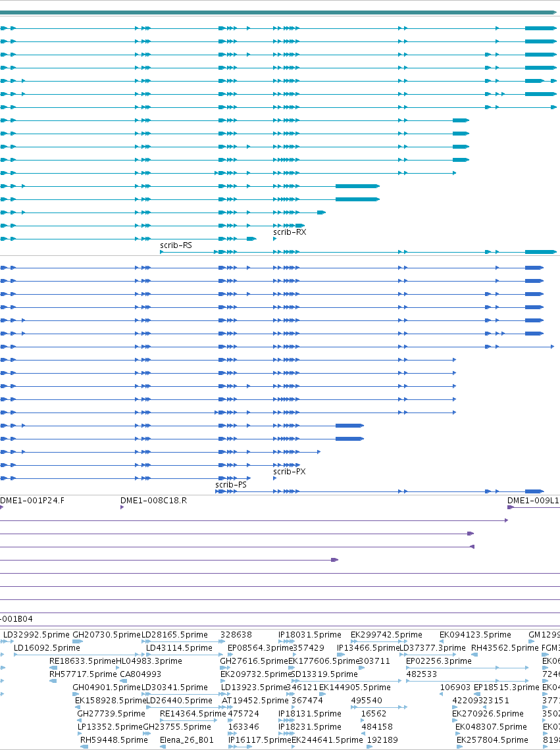The width and height of the screenshot is (560, 750).
Task: Select the EK270926.5prime label
Action: coord(488,714)
